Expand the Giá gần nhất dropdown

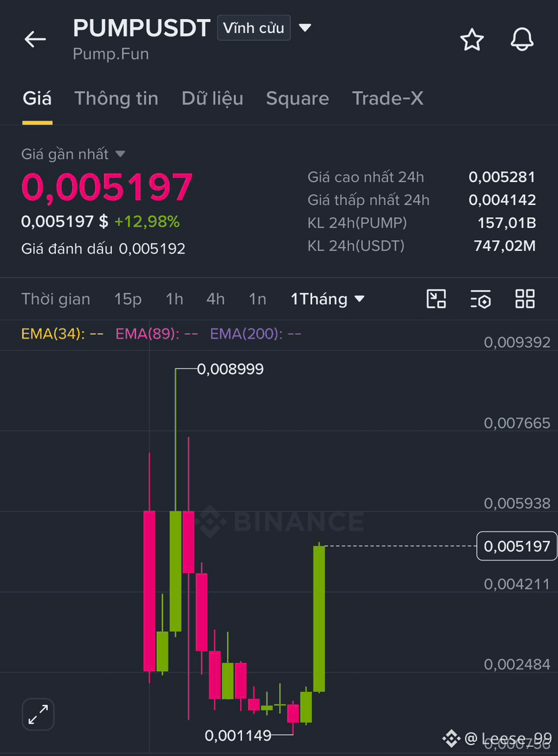point(121,154)
